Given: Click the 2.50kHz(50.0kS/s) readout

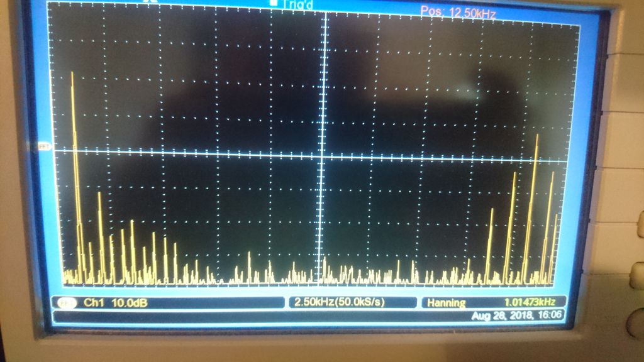Looking at the screenshot, I should tap(339, 302).
